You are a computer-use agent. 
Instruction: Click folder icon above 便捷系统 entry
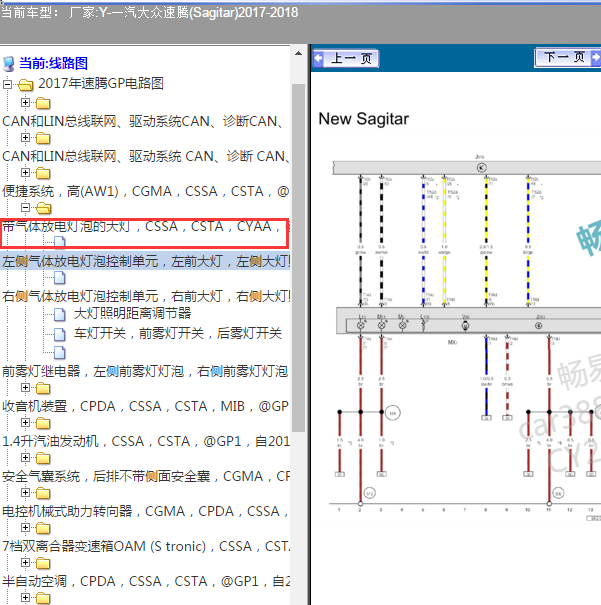[43, 173]
